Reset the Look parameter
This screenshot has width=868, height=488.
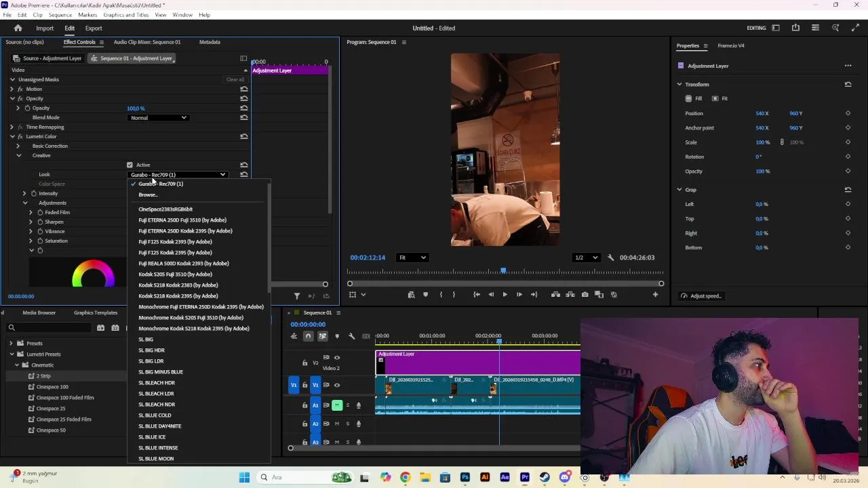244,175
